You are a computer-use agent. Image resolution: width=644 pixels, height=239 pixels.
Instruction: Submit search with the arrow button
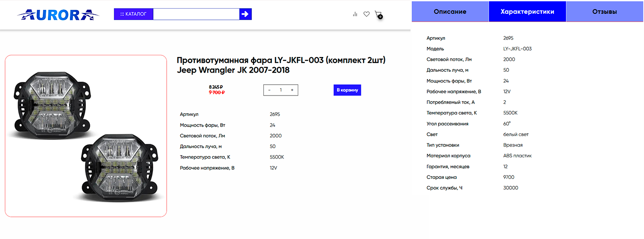click(x=245, y=14)
